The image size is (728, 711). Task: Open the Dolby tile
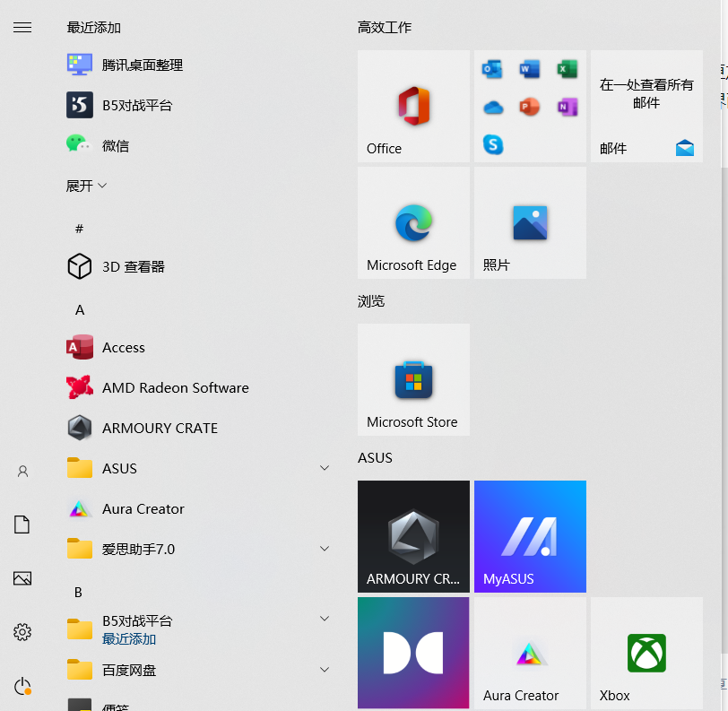tap(413, 653)
